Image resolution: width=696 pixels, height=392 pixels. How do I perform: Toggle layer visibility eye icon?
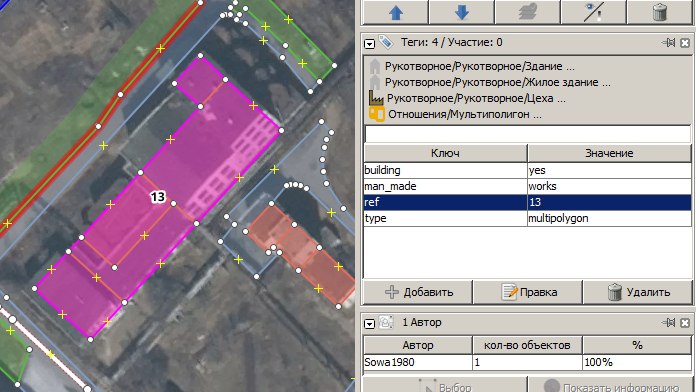coord(594,12)
